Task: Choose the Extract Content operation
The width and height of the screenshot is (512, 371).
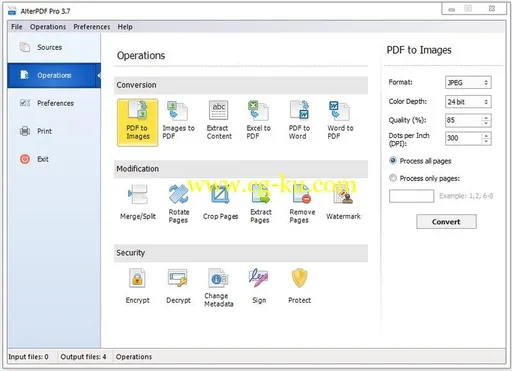Action: tap(219, 120)
